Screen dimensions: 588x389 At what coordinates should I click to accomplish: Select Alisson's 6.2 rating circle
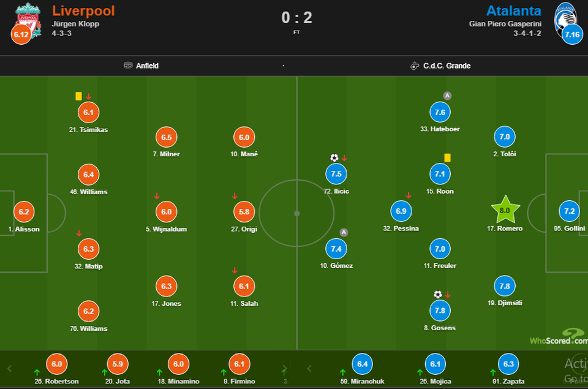pyautogui.click(x=24, y=211)
